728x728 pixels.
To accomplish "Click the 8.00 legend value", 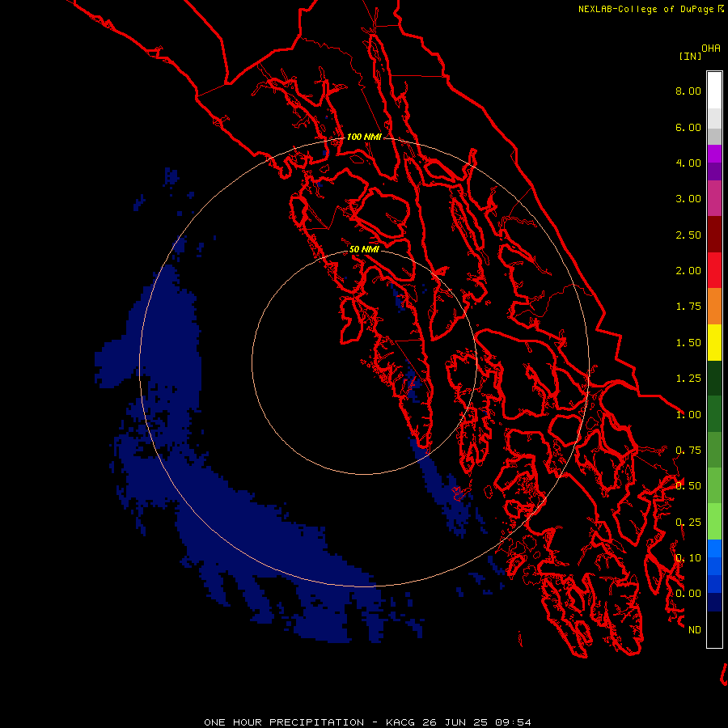I will [688, 91].
